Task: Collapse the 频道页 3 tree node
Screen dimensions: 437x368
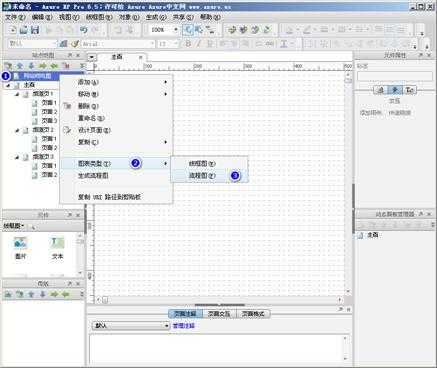Action: [17, 157]
